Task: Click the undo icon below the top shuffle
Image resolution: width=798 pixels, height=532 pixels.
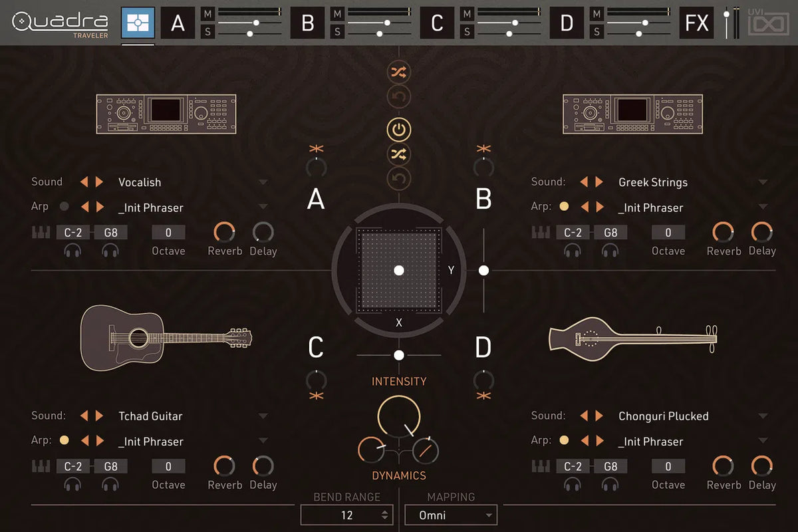Action: click(x=398, y=98)
